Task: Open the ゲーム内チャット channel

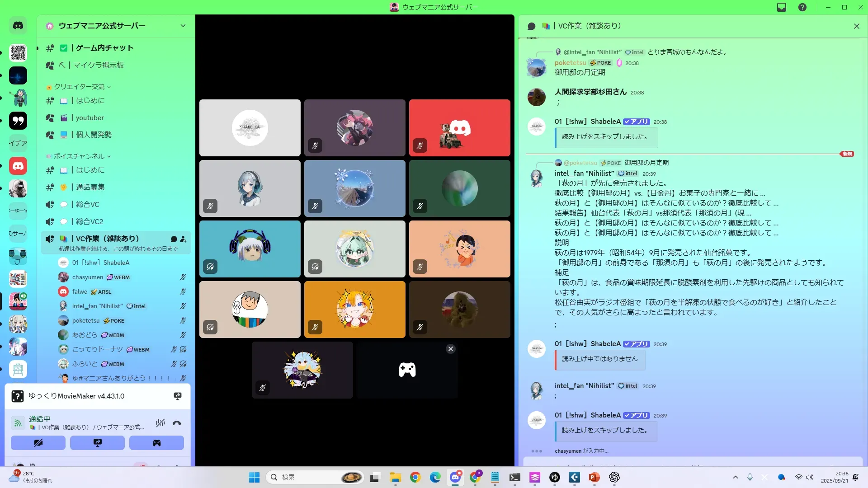Action: click(104, 48)
